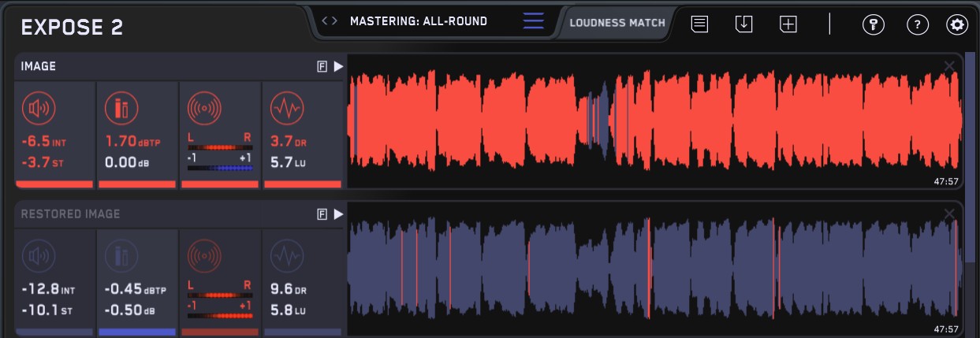The height and width of the screenshot is (338, 980).
Task: Click the loudness speaker icon in IMAGE track
Action: point(39,108)
